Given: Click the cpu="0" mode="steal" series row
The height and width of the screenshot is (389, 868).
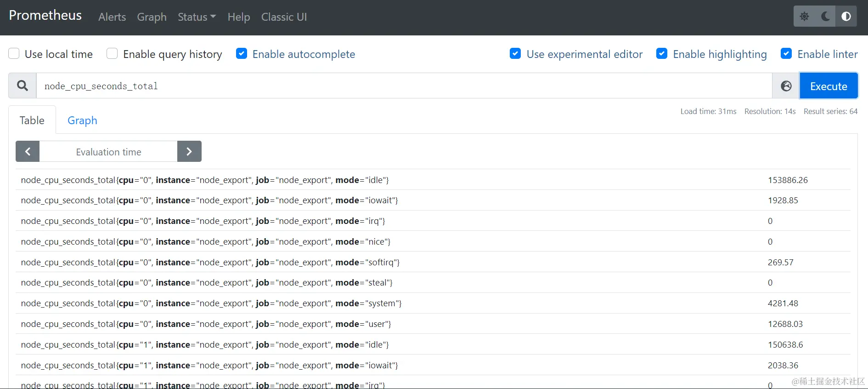Looking at the screenshot, I should (x=433, y=282).
